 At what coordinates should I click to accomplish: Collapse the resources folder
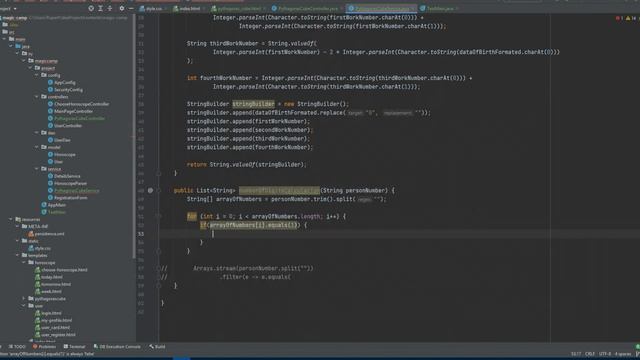(11, 219)
